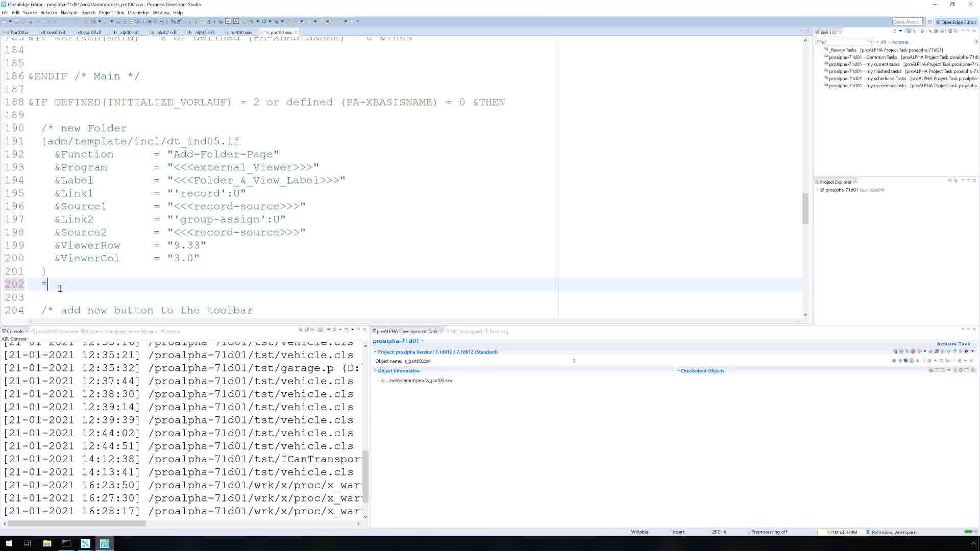Screen dimensions: 980x551
Task: Open the OpenEdge menu
Action: click(x=138, y=13)
